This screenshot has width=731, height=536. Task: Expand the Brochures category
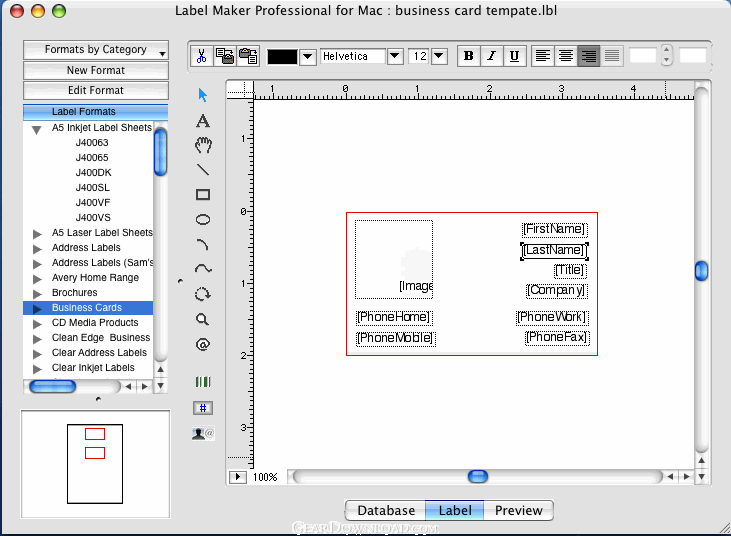coord(37,294)
